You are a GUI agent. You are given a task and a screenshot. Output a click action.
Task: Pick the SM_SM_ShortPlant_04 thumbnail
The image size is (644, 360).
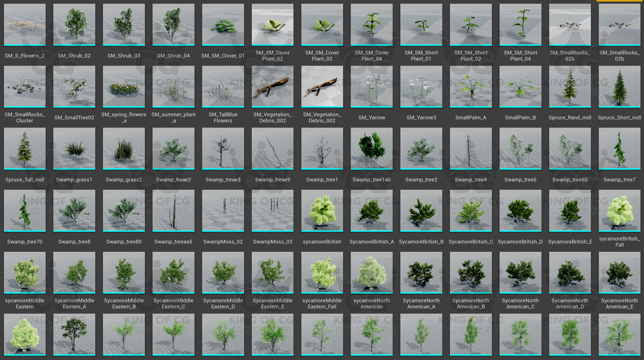[x=520, y=25]
